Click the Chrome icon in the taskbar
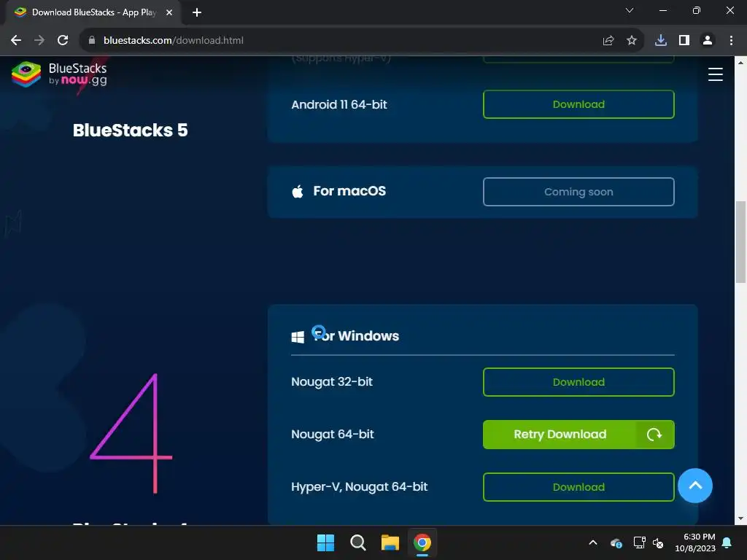747x560 pixels. point(422,542)
